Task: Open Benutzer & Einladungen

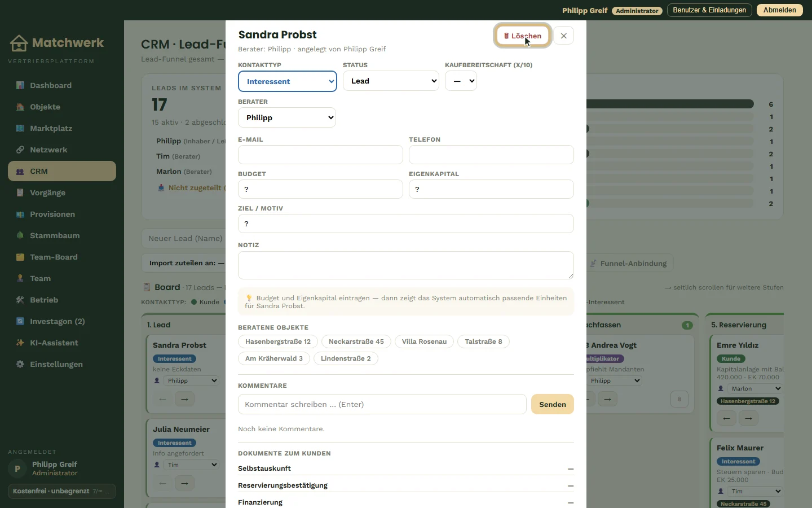Action: click(x=709, y=10)
